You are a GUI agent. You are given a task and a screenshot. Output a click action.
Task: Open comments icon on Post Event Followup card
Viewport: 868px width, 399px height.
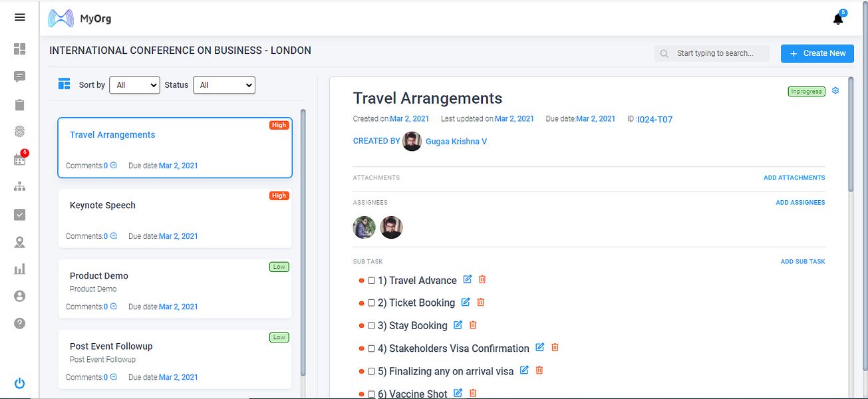click(x=113, y=377)
